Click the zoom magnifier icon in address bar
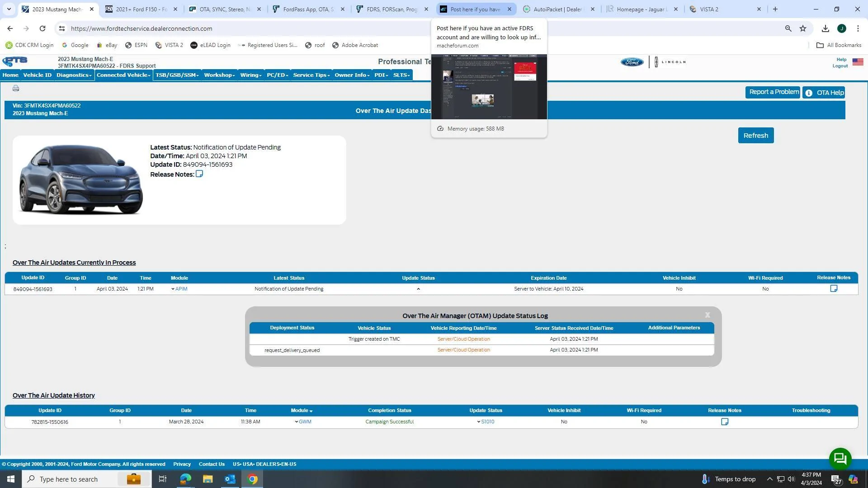Screen dimensions: 868x488 click(x=788, y=28)
